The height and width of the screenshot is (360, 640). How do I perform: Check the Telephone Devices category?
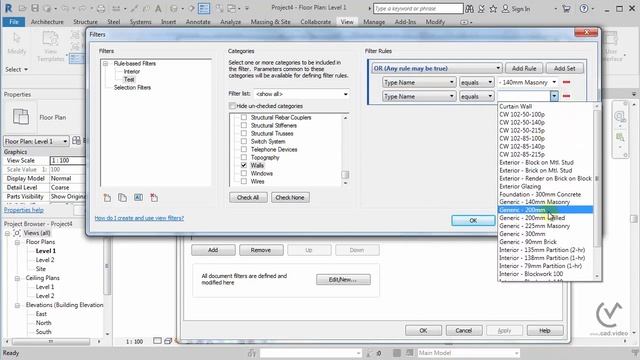click(244, 149)
